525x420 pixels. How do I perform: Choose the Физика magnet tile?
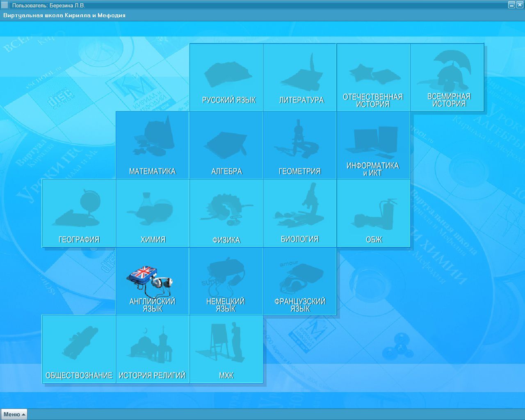226,214
